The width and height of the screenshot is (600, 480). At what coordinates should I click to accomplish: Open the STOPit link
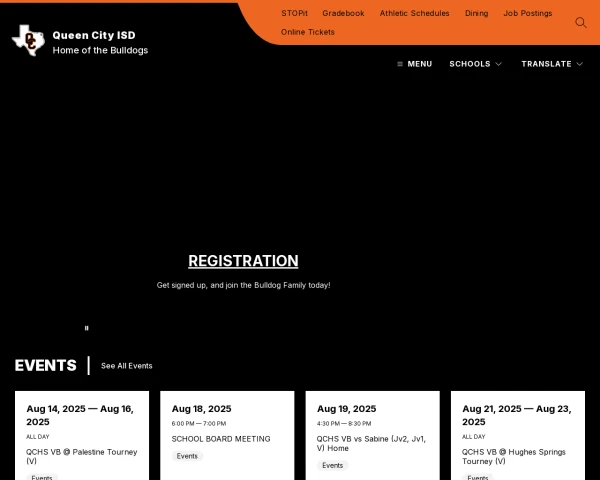point(295,13)
